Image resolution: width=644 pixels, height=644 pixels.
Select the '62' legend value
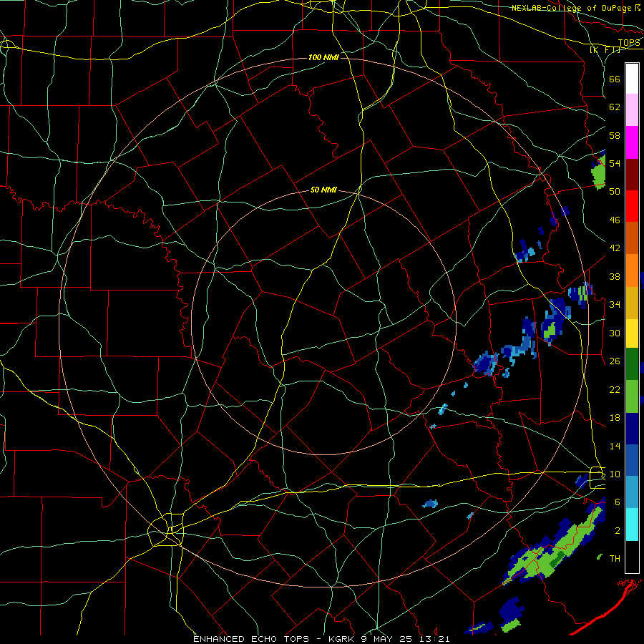point(615,107)
